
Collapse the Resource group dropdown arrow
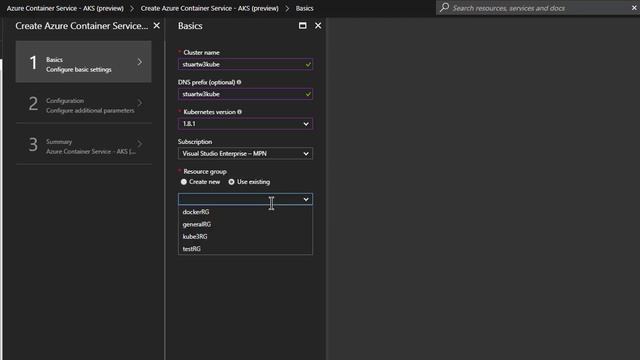click(306, 199)
